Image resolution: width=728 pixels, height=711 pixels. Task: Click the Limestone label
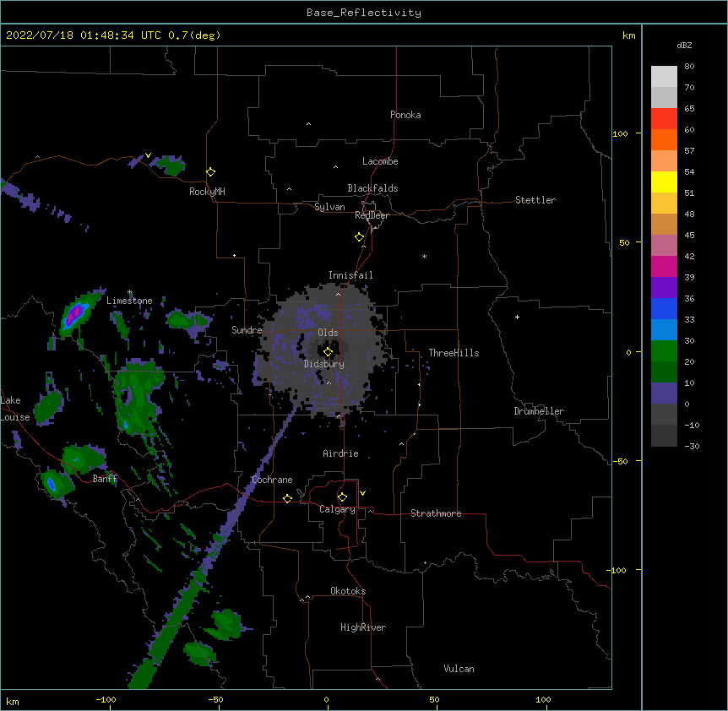click(x=129, y=301)
